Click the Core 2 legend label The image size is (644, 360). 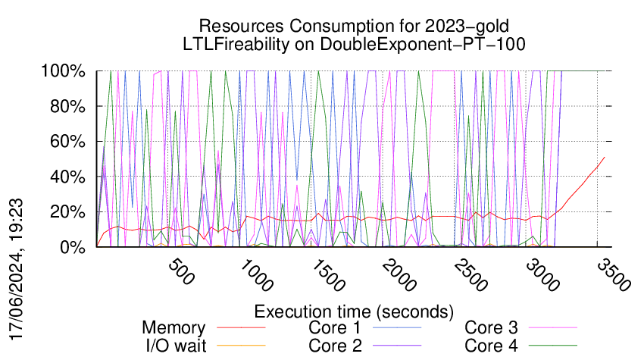click(335, 346)
